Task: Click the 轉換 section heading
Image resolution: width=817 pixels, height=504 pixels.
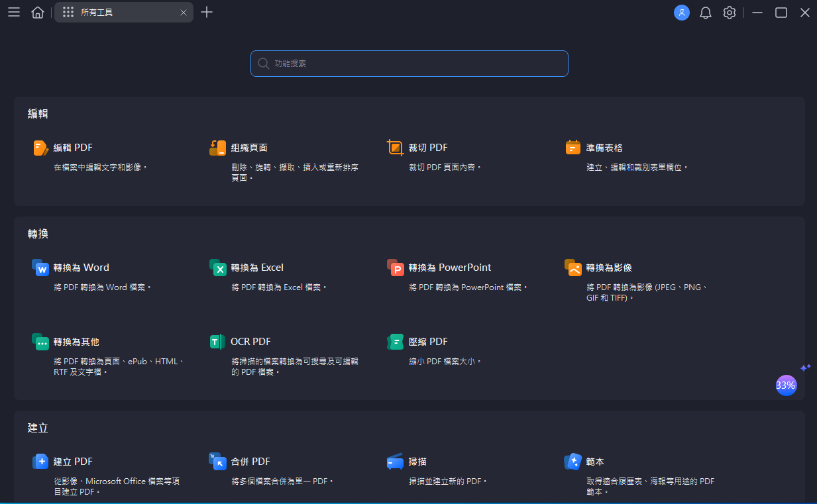Action: (x=38, y=234)
